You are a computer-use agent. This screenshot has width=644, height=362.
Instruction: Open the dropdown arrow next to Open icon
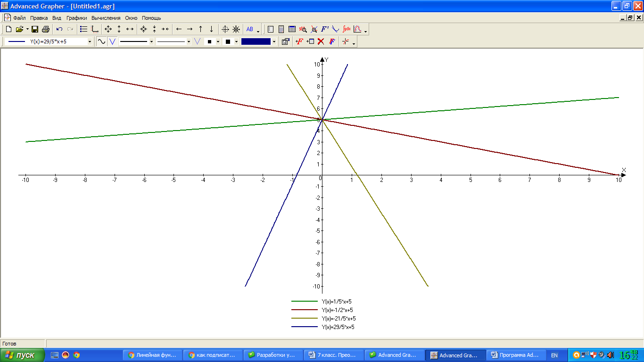27,29
